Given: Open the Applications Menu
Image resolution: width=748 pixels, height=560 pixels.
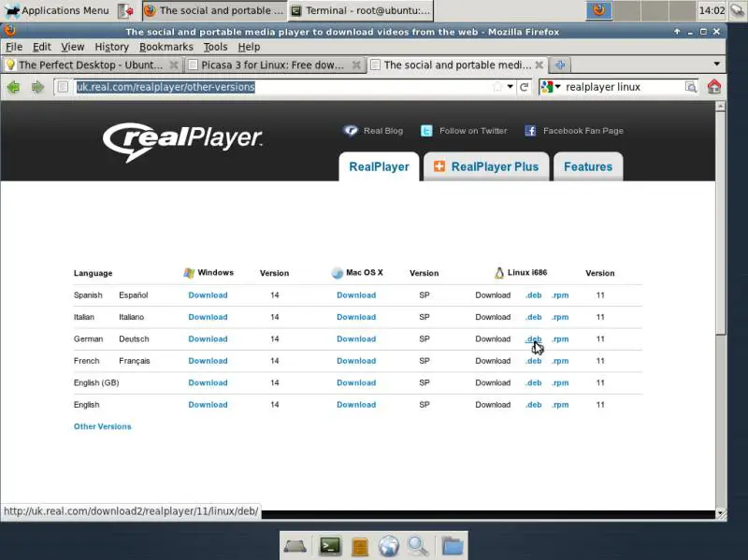Looking at the screenshot, I should pyautogui.click(x=57, y=10).
